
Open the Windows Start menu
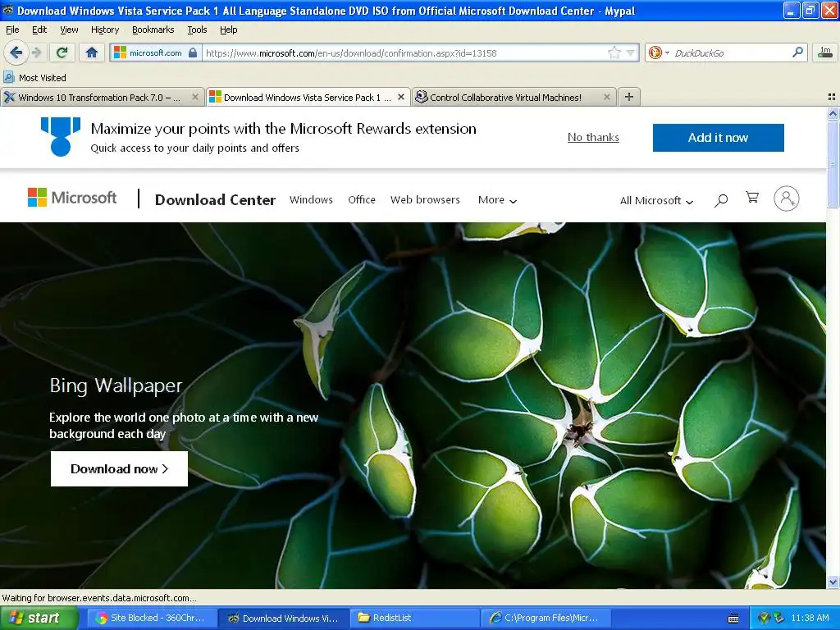click(39, 619)
